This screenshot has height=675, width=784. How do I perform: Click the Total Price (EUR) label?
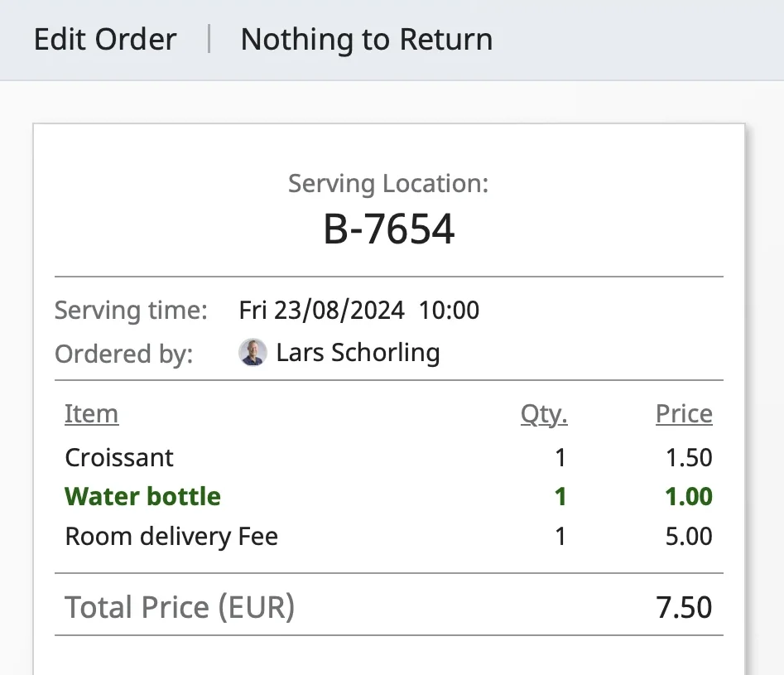[180, 607]
